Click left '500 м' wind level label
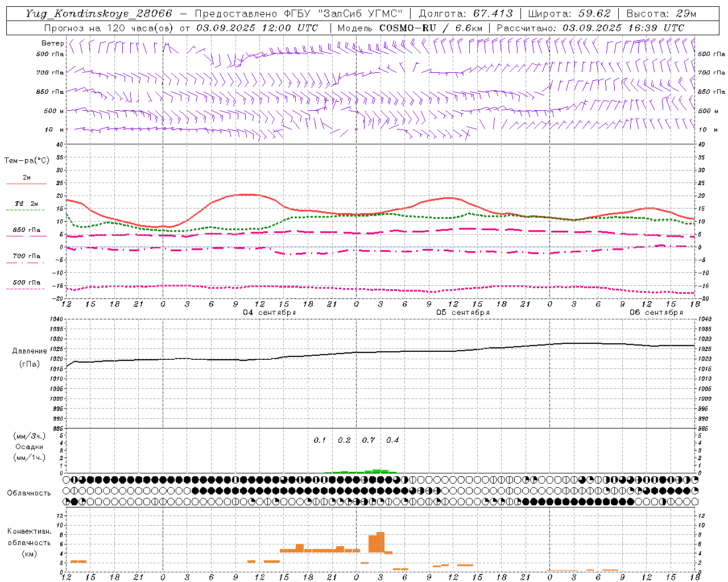728x582 pixels. [54, 111]
